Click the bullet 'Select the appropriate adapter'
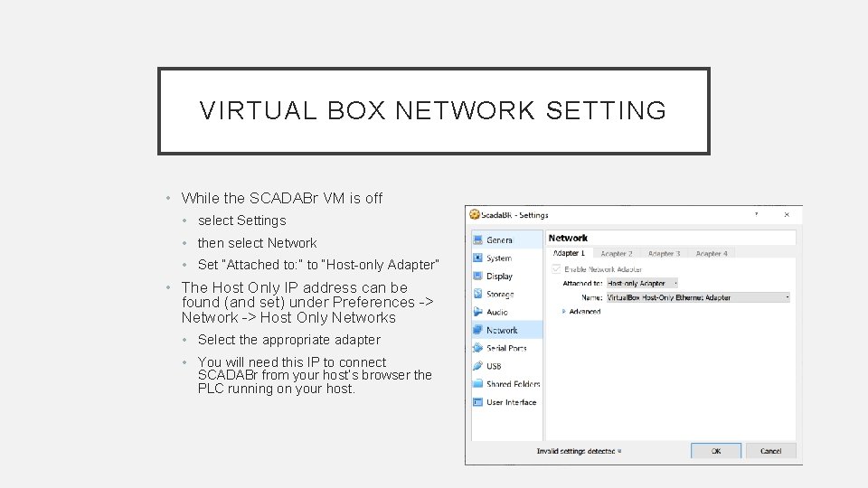This screenshot has width=868, height=488. point(289,340)
